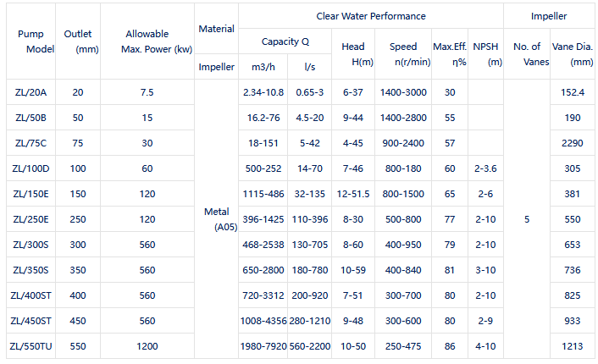Click the Allowable Max. Power header
The image size is (598, 364).
pos(147,41)
